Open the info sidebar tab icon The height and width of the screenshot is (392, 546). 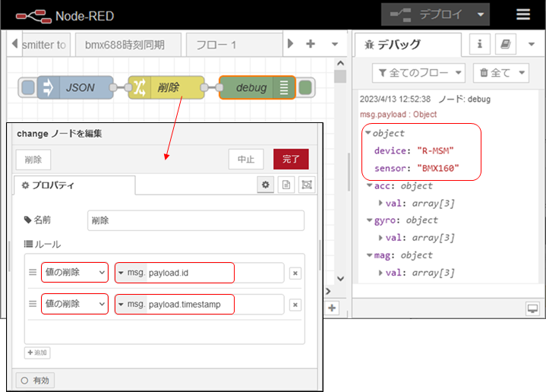click(479, 44)
